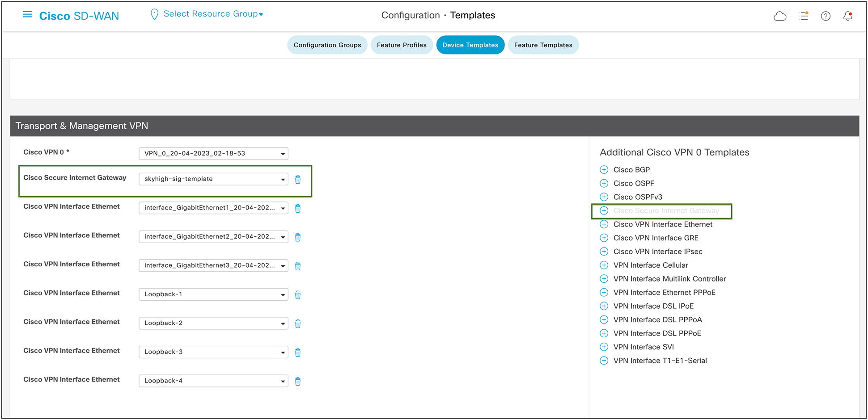Add Cisco OSPFv3 template via plus icon
The image size is (868, 420).
coord(604,197)
